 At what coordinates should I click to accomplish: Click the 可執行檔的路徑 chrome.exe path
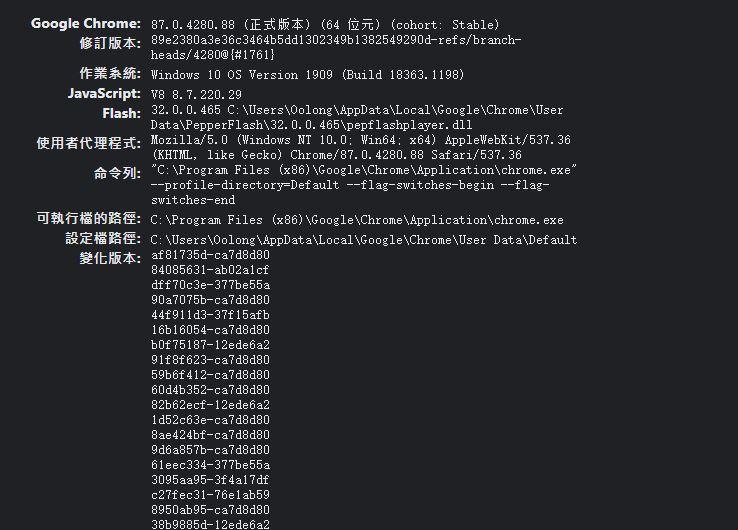click(357, 220)
